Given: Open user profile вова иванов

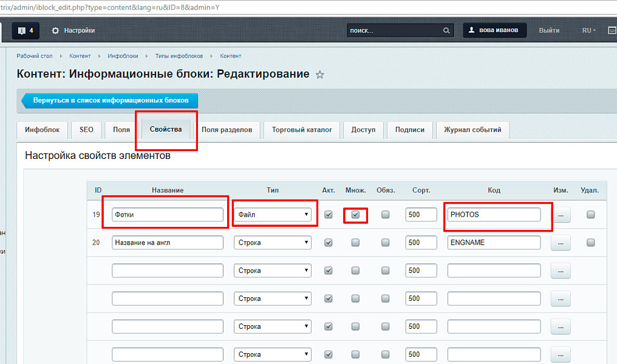Looking at the screenshot, I should point(494,30).
